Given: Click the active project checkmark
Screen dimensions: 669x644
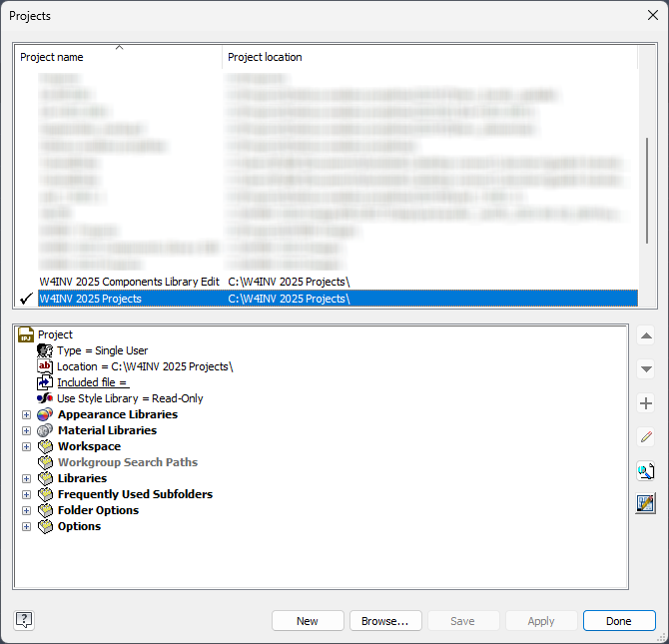Looking at the screenshot, I should [x=26, y=299].
